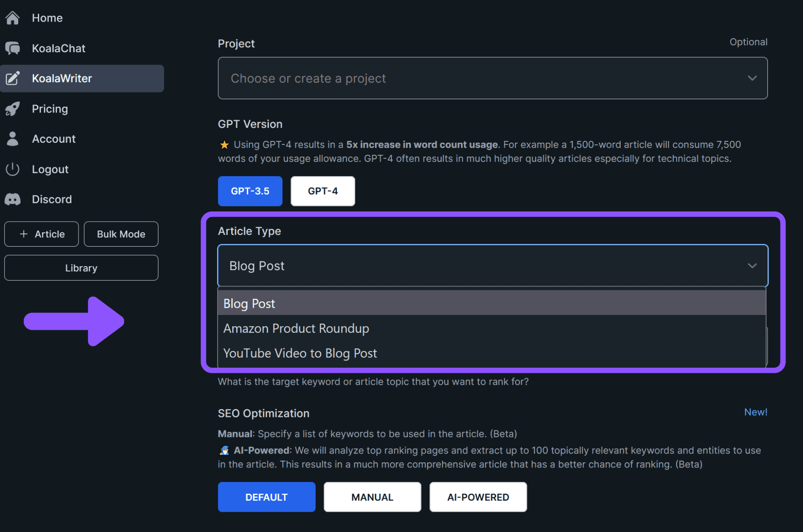Click the 'What is the target keyword' helper text
Screen dimensions: 803x532
[373, 381]
